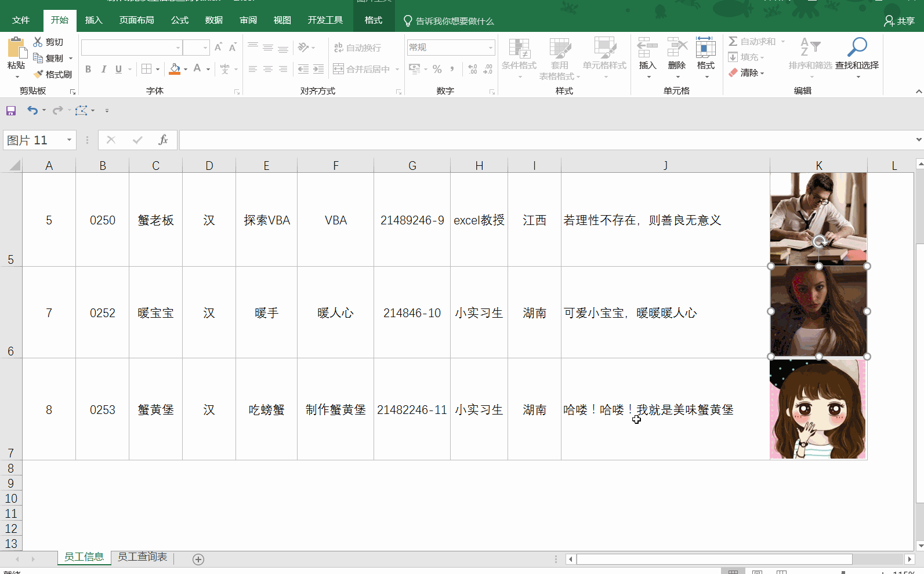
Task: Click the insert function fx icon
Action: click(x=163, y=140)
